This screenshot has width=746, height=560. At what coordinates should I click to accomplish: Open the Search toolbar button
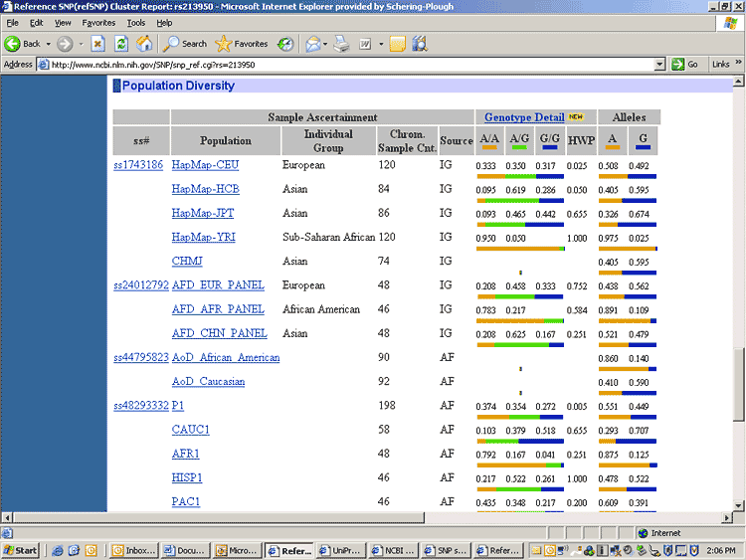[x=185, y=44]
